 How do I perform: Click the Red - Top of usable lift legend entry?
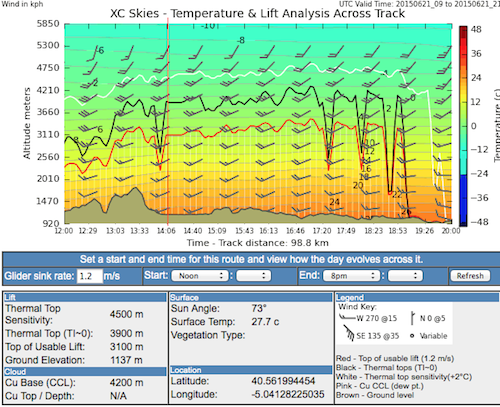395,358
